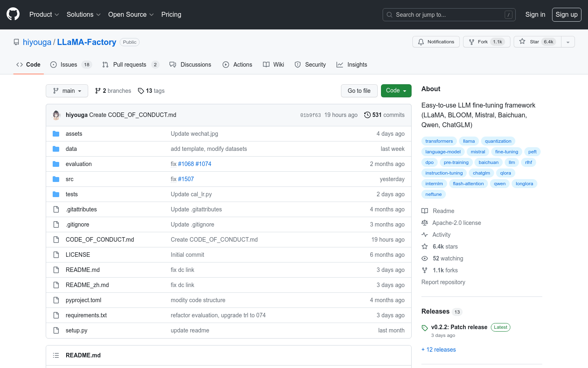Open issue #1507 link
The width and height of the screenshot is (588, 368).
(186, 179)
